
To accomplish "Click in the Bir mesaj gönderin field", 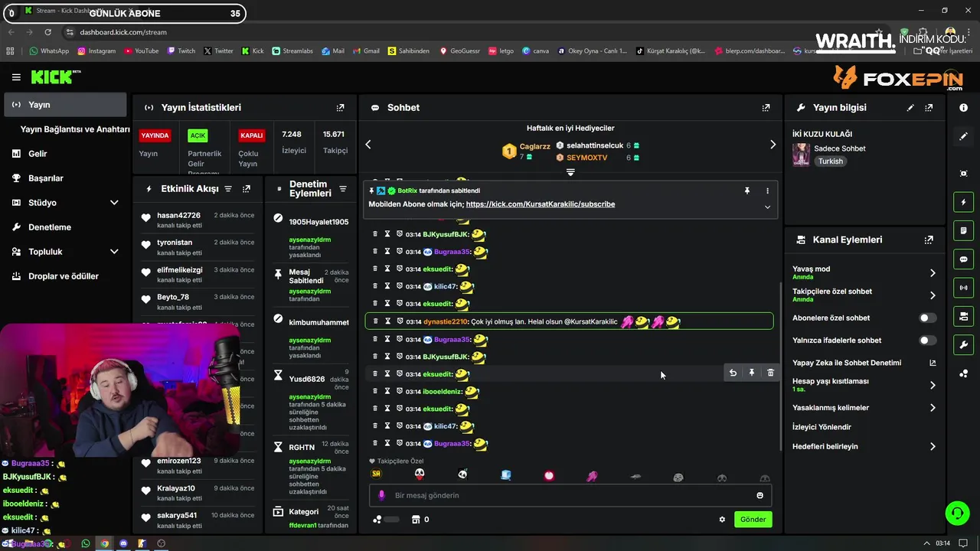I will coord(570,495).
